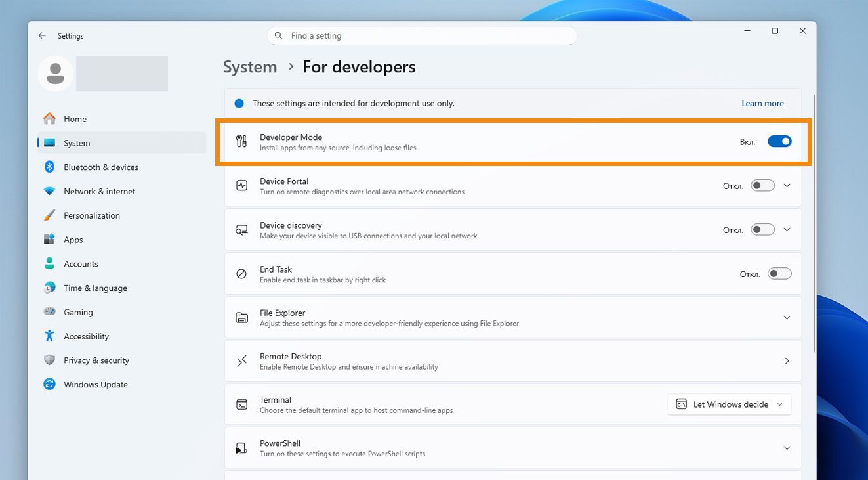Screen dimensions: 868x480
Task: Open the Terminal default app dropdown
Action: click(x=729, y=404)
